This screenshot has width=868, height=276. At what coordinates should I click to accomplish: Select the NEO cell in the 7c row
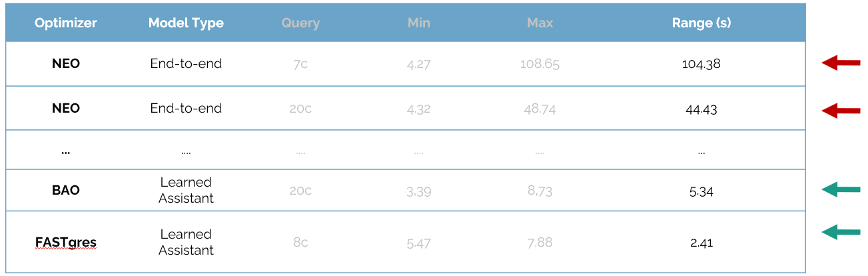[x=66, y=64]
